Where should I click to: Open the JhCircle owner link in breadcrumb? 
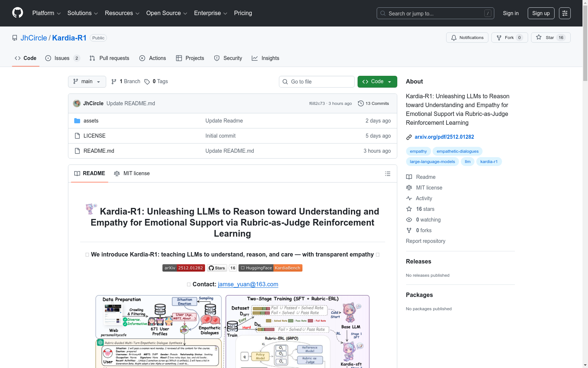tap(34, 38)
